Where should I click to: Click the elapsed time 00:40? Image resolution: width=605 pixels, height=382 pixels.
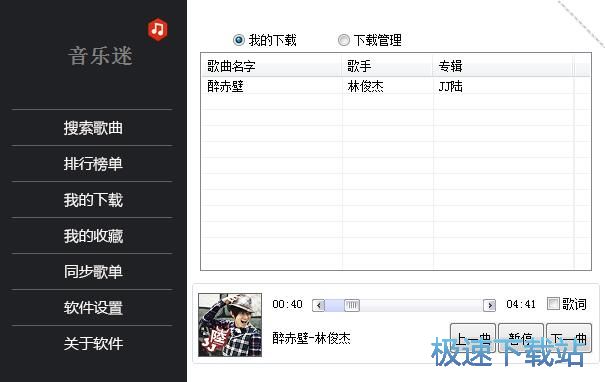click(x=287, y=304)
